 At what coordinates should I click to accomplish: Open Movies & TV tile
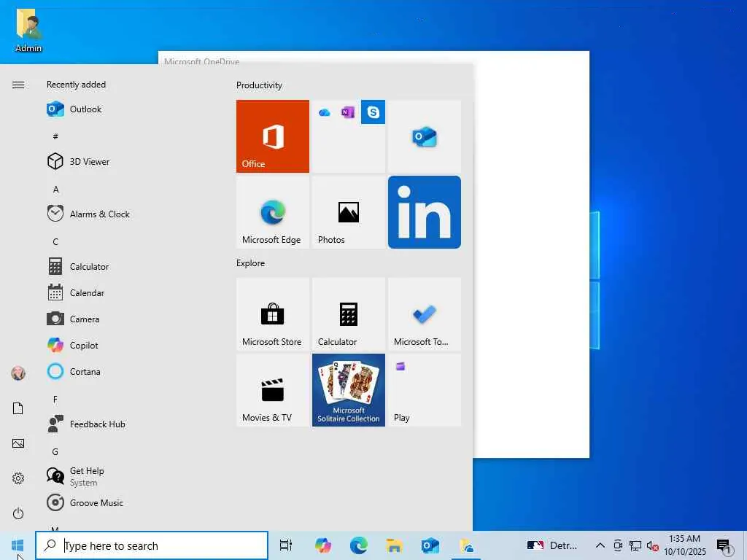click(273, 390)
